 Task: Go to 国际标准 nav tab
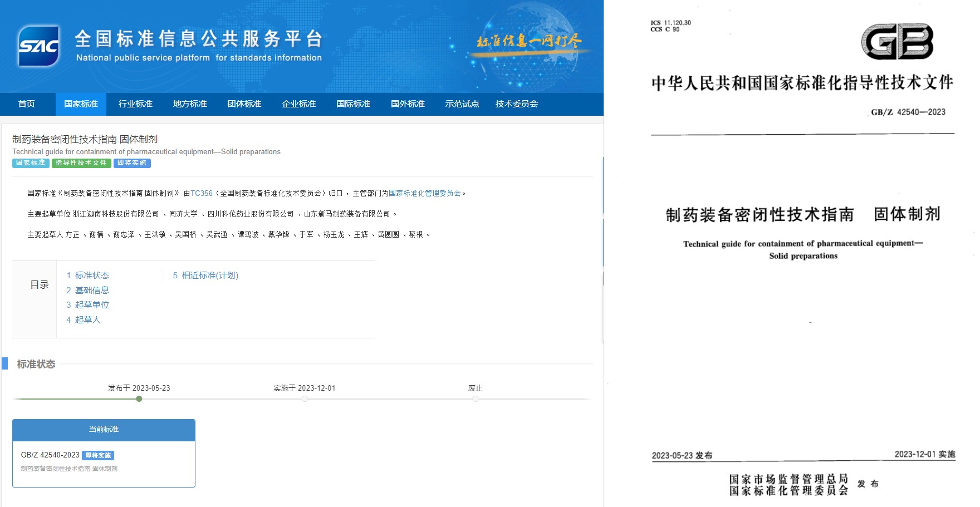(354, 104)
